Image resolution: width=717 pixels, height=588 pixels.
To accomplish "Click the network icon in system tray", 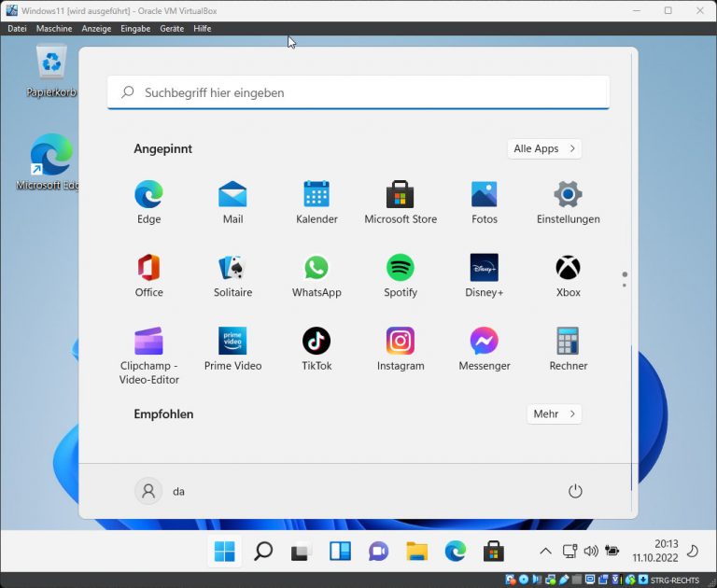I will click(x=569, y=551).
